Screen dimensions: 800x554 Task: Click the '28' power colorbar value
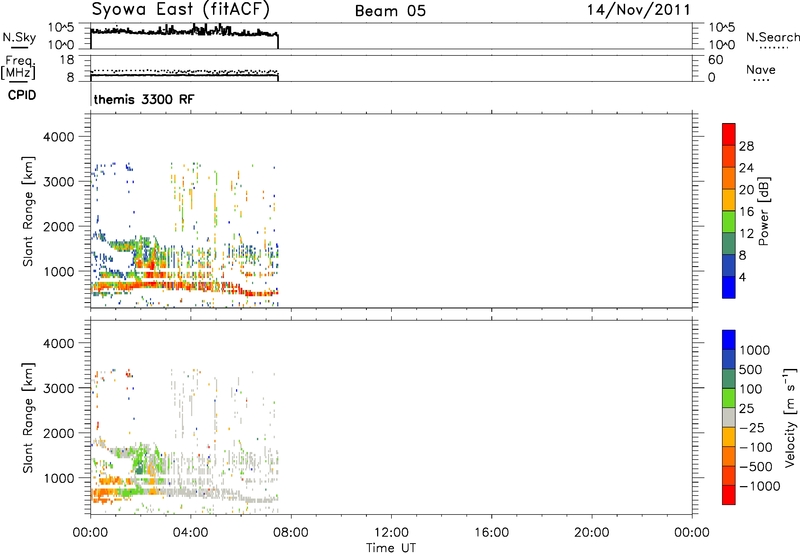[746, 146]
